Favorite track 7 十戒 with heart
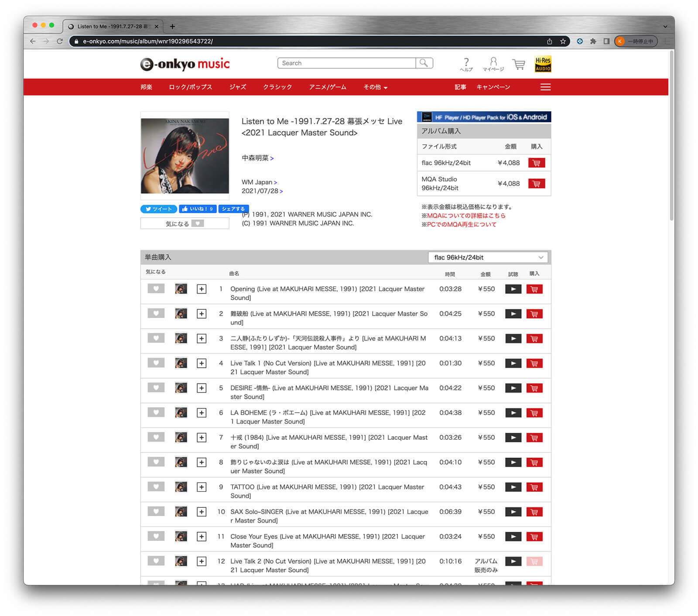 pos(156,437)
